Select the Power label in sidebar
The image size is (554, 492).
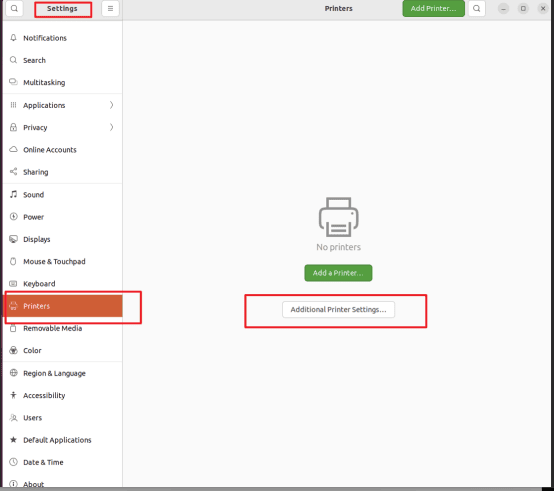pyautogui.click(x=34, y=217)
